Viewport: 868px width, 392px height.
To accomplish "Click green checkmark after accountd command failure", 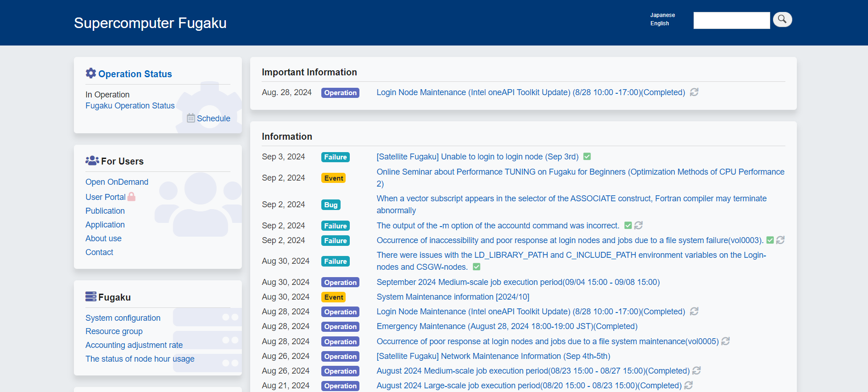I will [x=628, y=226].
